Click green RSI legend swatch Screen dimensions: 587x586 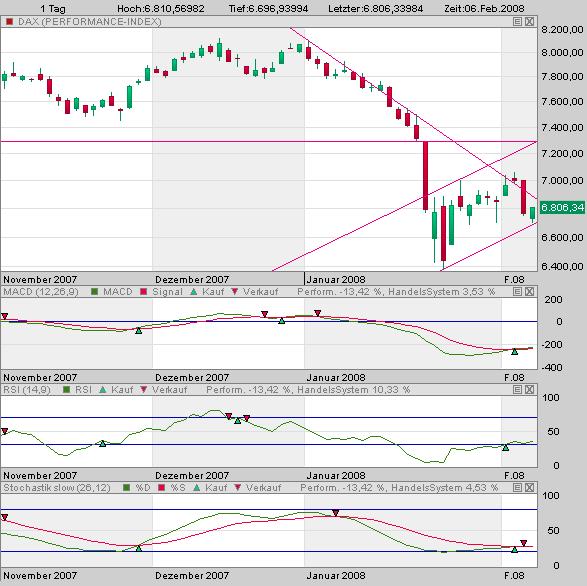pyautogui.click(x=66, y=390)
